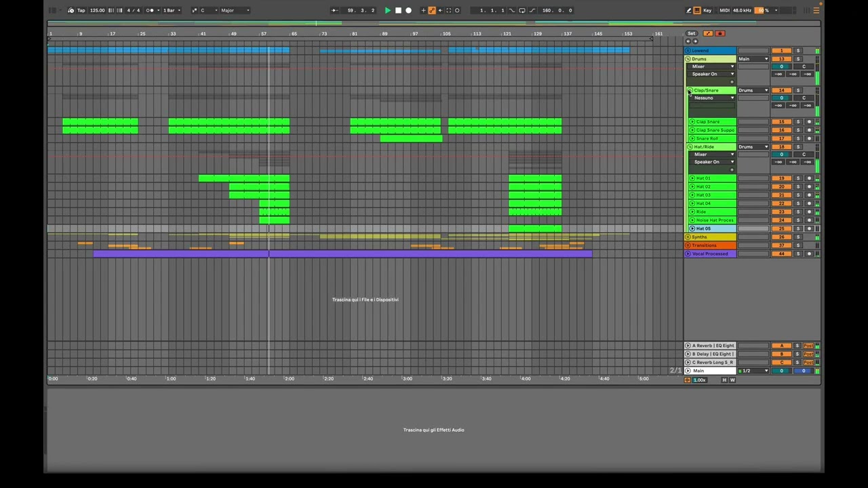Screen dimensions: 868x488
Task: Toggle the orange Automation Mode button
Action: pyautogui.click(x=708, y=33)
